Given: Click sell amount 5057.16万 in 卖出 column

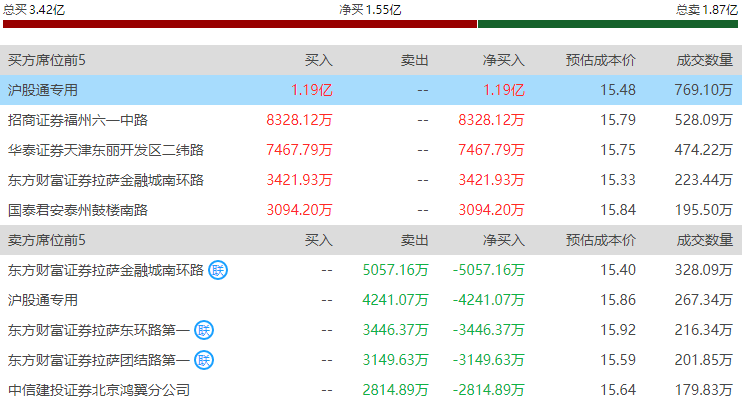Looking at the screenshot, I should point(396,270).
